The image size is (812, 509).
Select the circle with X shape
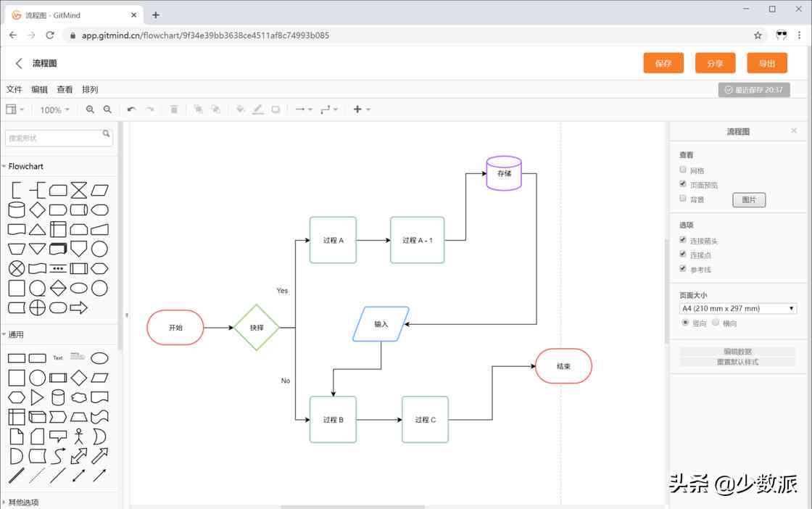click(x=17, y=268)
